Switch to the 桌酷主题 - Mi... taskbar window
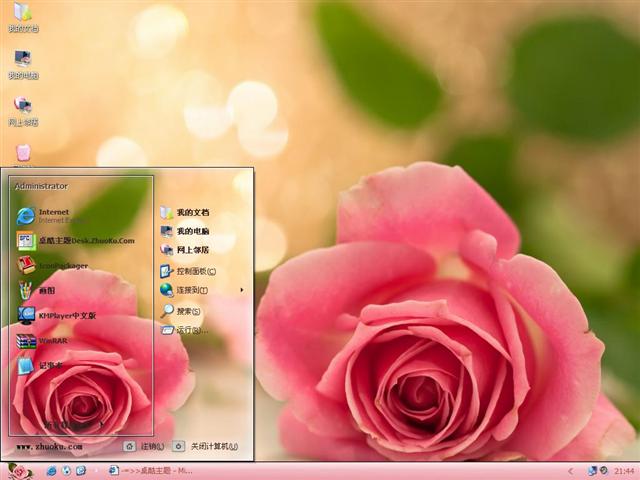This screenshot has height=480, width=640. click(150, 471)
